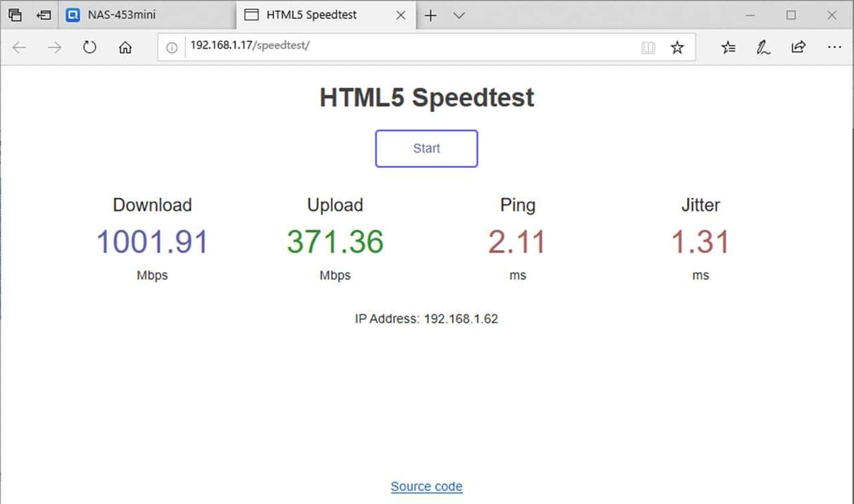Click the browser Back arrow
This screenshot has width=854, height=504.
click(x=19, y=47)
